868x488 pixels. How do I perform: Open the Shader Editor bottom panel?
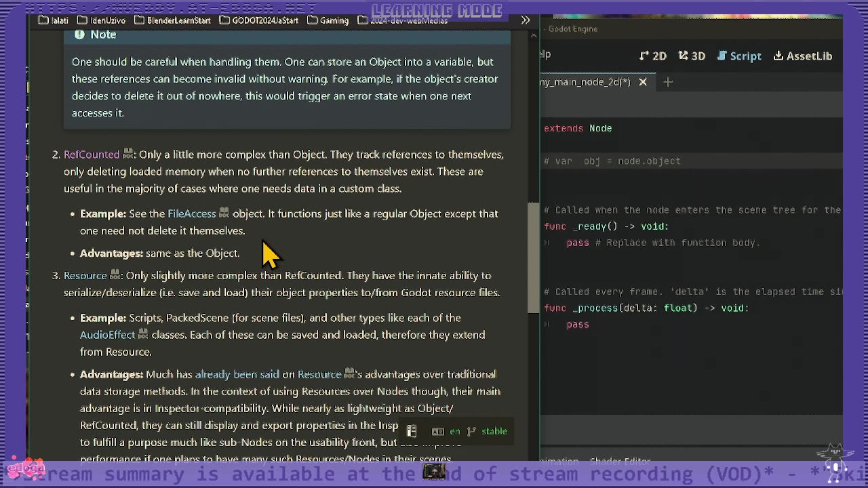[621, 461]
